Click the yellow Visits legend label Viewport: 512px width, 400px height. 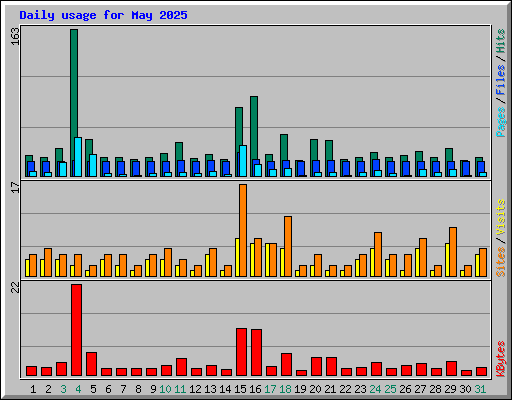[x=501, y=218]
